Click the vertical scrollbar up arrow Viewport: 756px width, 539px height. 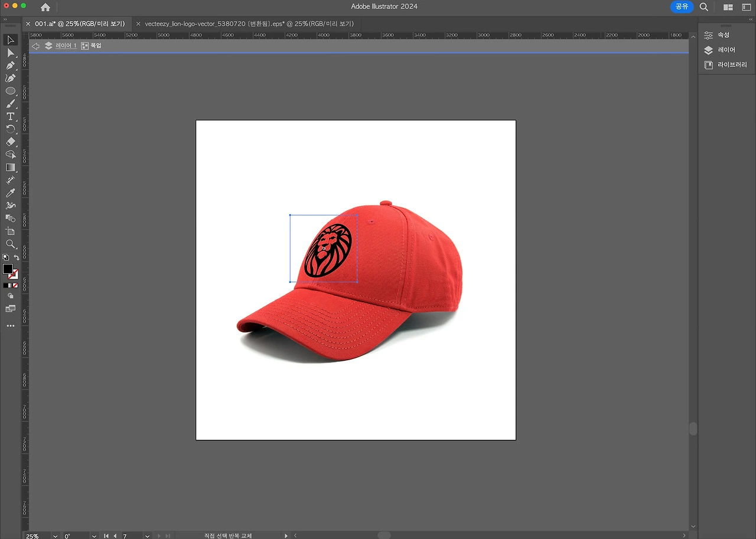click(x=693, y=36)
